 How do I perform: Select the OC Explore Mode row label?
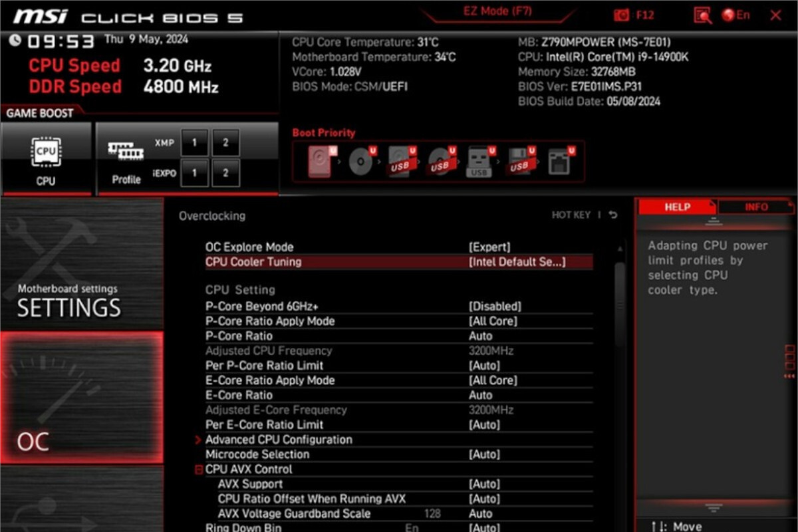[249, 247]
